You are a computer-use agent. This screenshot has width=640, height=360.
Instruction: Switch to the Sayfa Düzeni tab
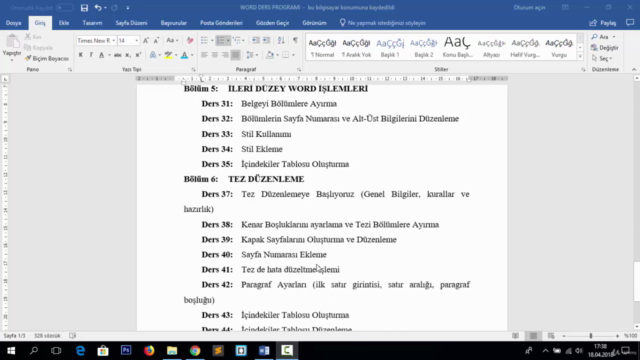pyautogui.click(x=131, y=23)
